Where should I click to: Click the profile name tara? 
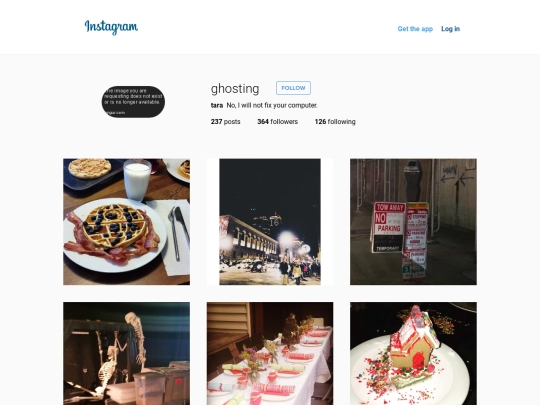217,105
